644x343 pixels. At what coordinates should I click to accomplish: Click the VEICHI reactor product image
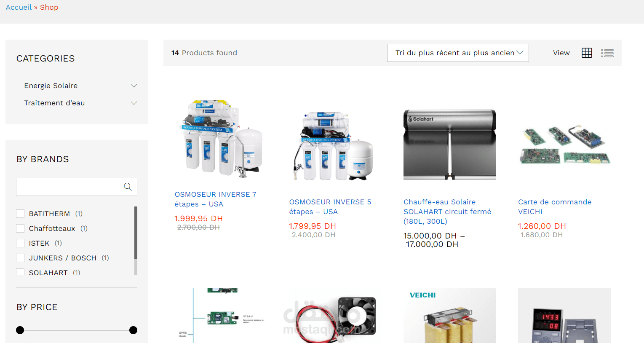pyautogui.click(x=450, y=316)
